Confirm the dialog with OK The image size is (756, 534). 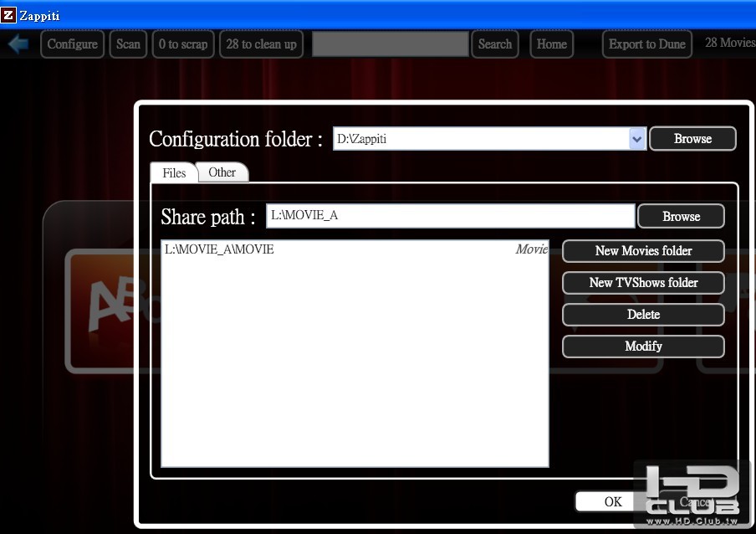click(613, 501)
